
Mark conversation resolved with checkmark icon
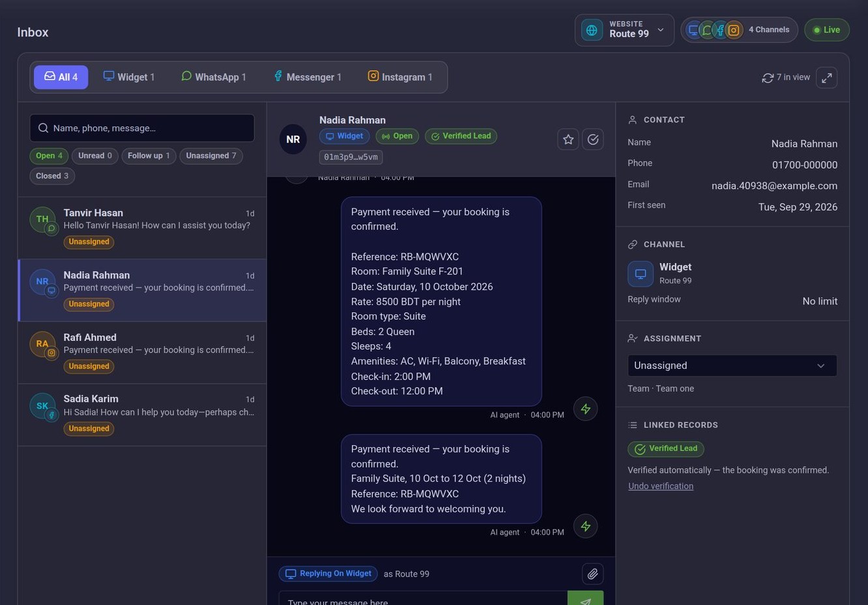592,139
